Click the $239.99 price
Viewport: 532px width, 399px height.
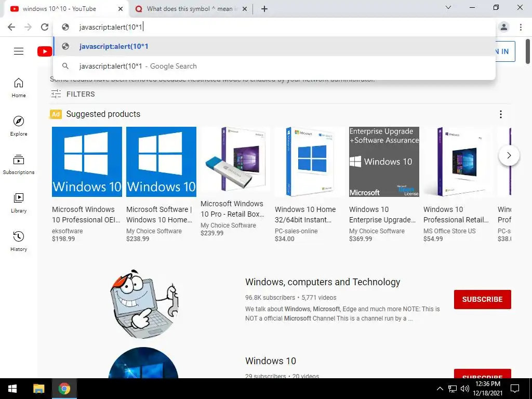pyautogui.click(x=212, y=233)
